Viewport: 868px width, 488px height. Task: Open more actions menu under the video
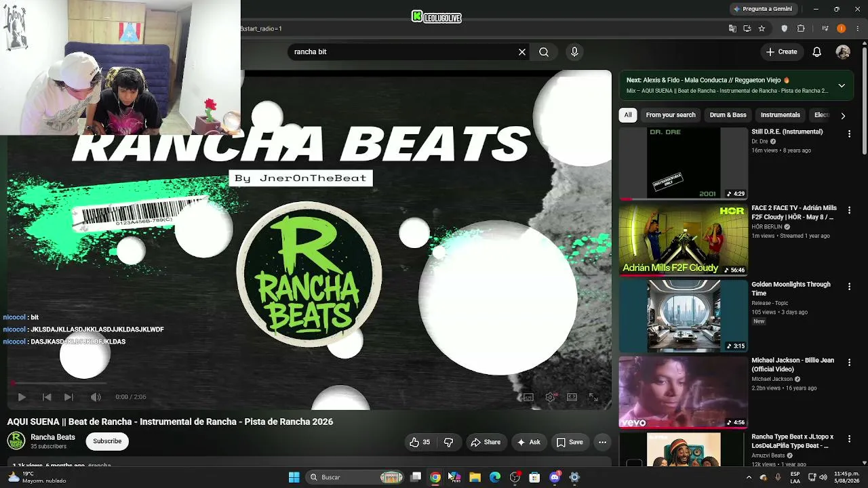tap(602, 443)
